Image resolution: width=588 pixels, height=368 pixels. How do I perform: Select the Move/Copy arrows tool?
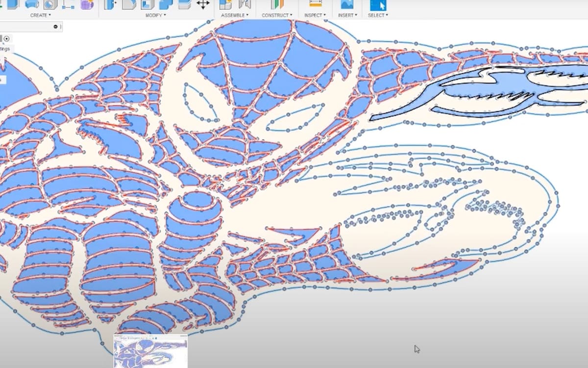[203, 4]
